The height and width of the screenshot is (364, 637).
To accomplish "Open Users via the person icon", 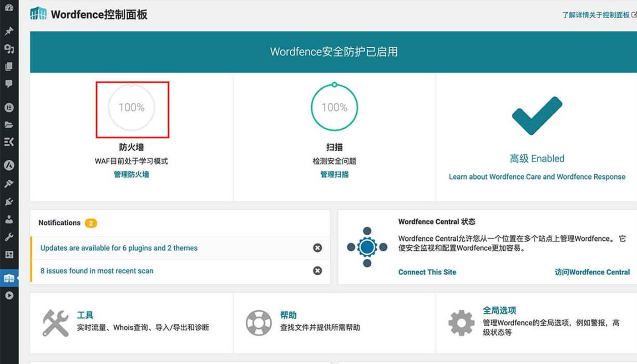I will [9, 219].
